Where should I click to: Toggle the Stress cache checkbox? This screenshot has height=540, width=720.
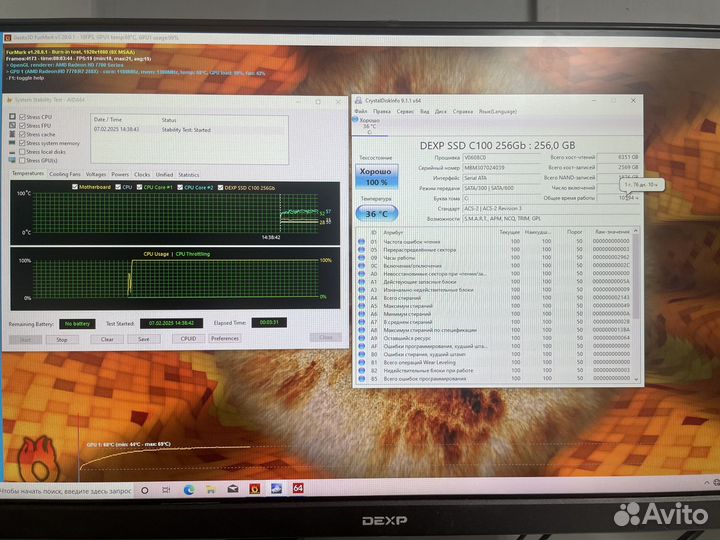point(22,134)
